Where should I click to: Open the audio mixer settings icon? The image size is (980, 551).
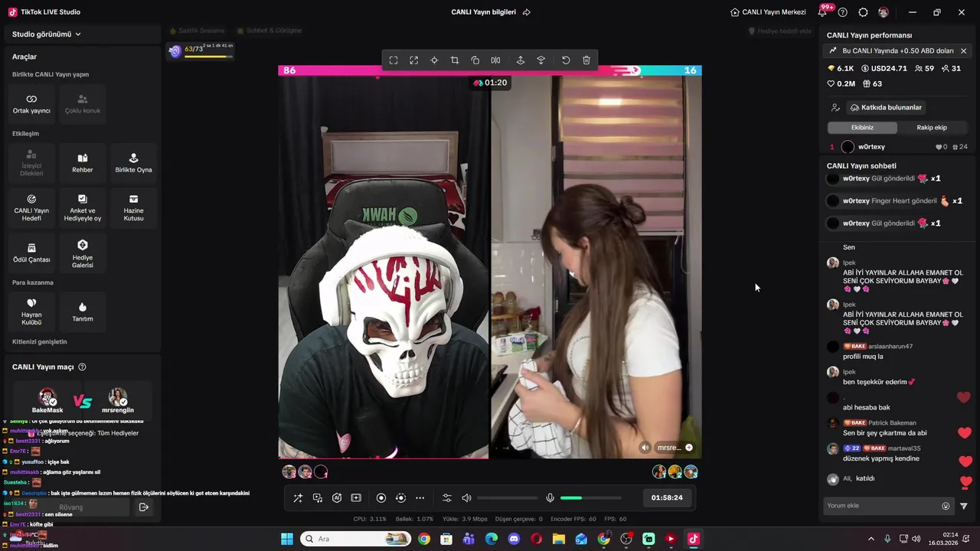coord(447,498)
